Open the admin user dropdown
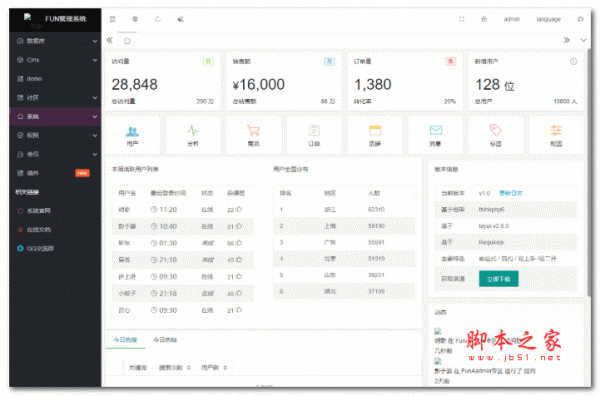The width and height of the screenshot is (600, 396). [x=512, y=19]
